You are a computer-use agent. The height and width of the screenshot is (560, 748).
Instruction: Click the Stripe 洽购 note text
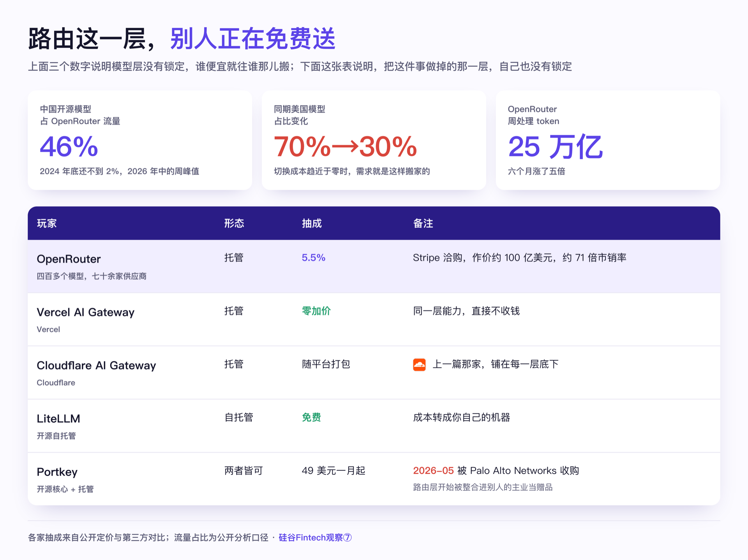(520, 257)
